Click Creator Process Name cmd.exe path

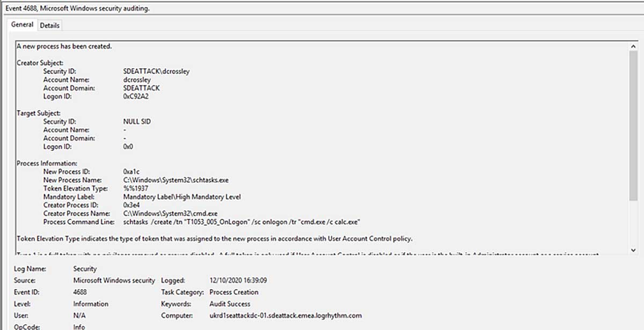click(x=171, y=214)
